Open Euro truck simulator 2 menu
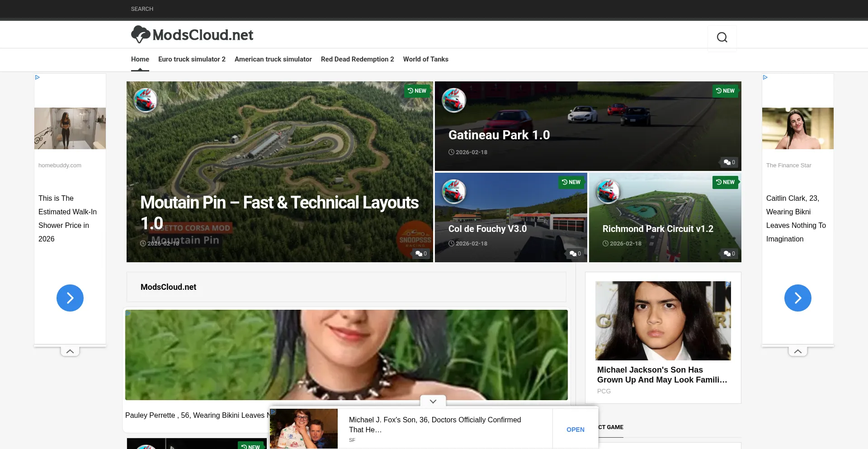868x449 pixels. 192,59
